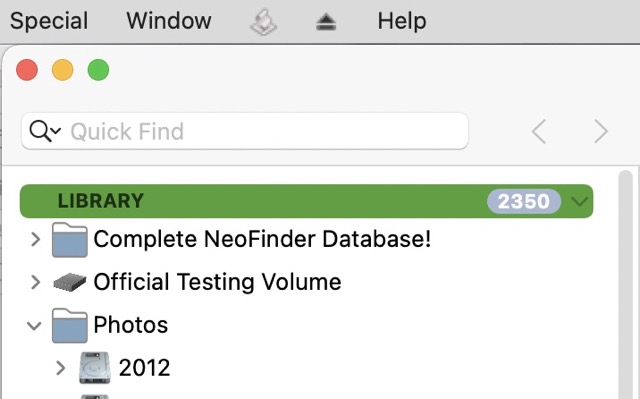Collapse the LIBRARY section chevron
This screenshot has width=640, height=399.
[579, 201]
